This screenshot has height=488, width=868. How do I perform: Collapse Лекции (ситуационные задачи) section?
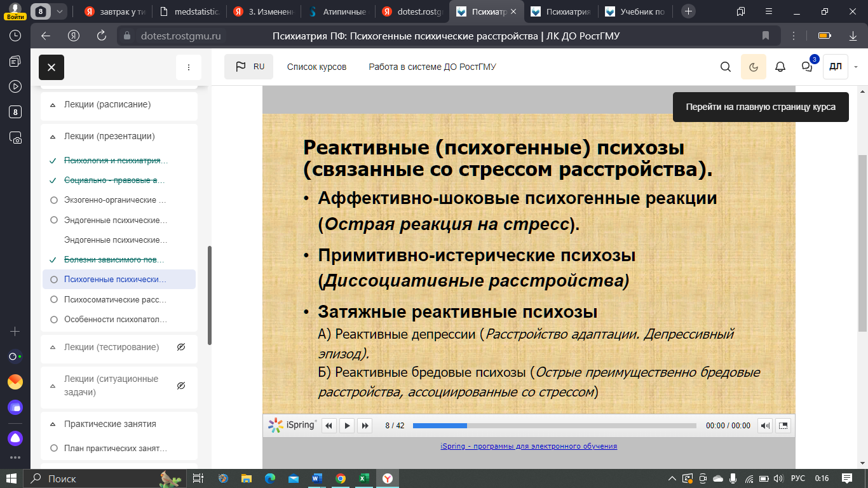pyautogui.click(x=52, y=386)
